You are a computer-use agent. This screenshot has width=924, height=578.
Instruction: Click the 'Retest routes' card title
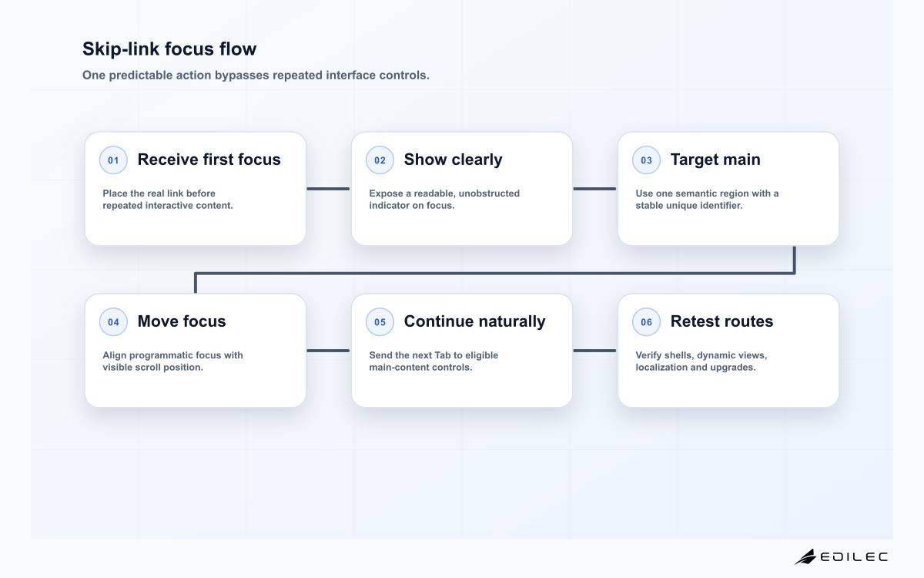(x=721, y=321)
